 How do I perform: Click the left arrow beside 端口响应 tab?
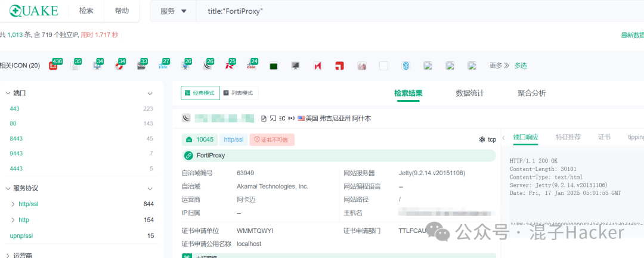503,138
